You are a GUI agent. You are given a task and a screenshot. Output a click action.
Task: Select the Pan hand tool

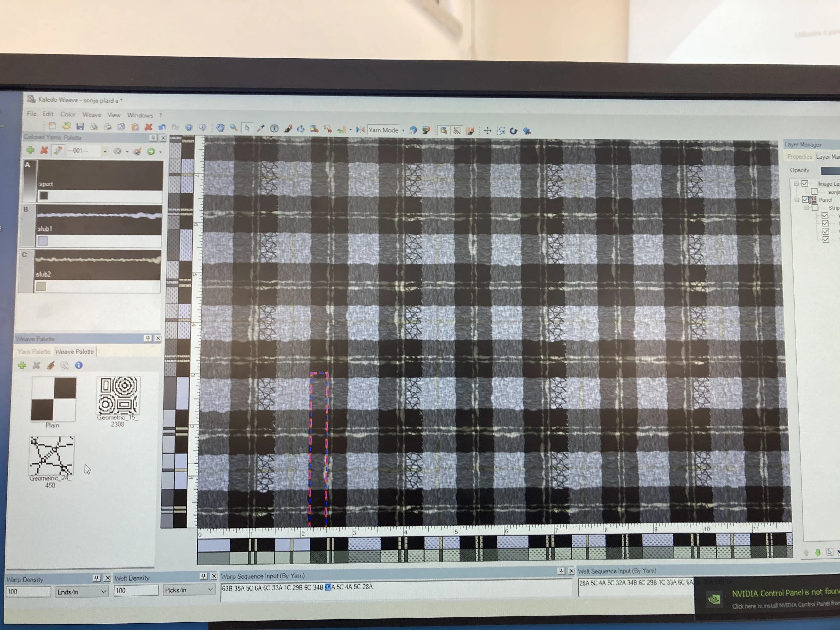[221, 128]
